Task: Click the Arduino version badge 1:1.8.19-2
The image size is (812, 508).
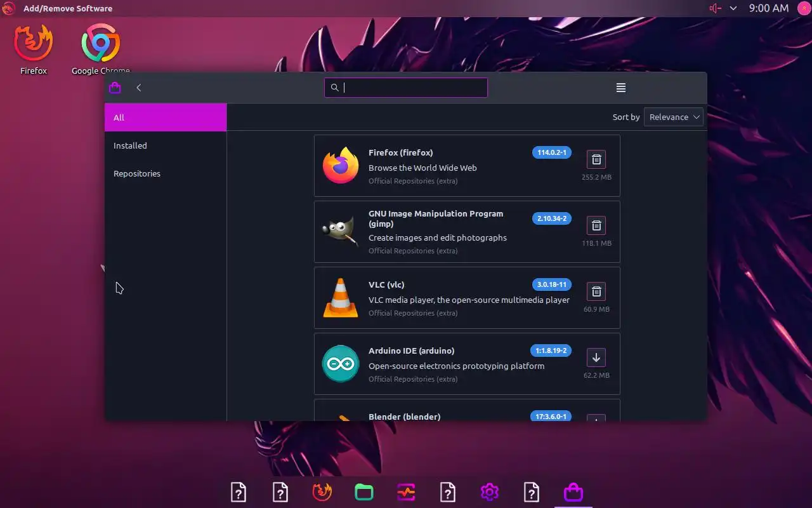Action: click(551, 351)
